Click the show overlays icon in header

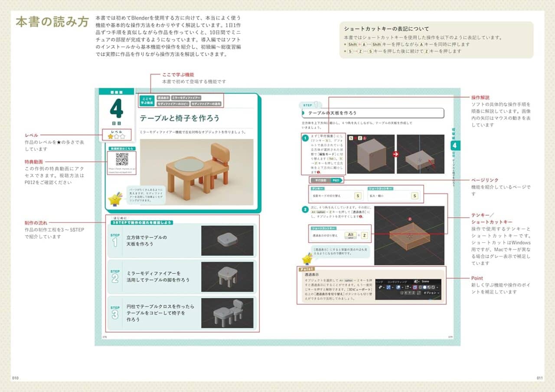398,287
